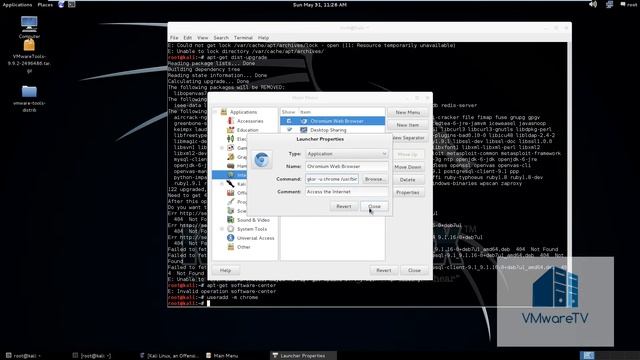This screenshot has width=640, height=360.
Task: Open the Type dropdown in Launcher Properties
Action: [347, 154]
